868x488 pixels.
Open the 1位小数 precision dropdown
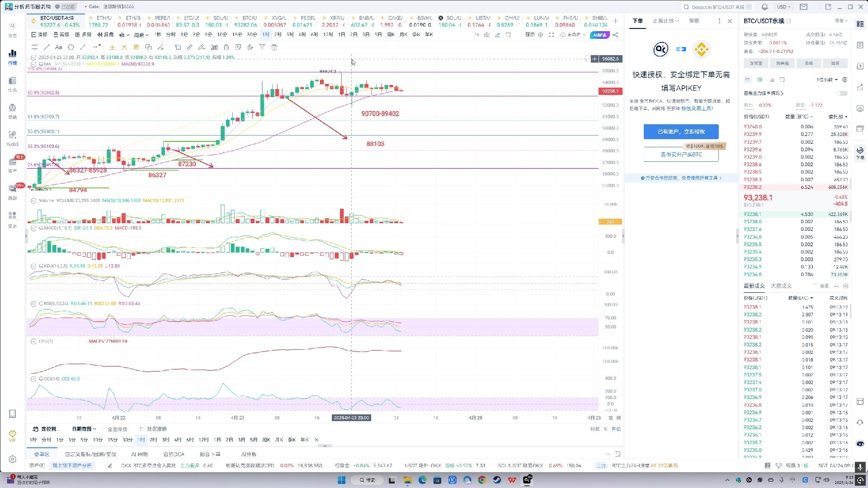coord(826,80)
